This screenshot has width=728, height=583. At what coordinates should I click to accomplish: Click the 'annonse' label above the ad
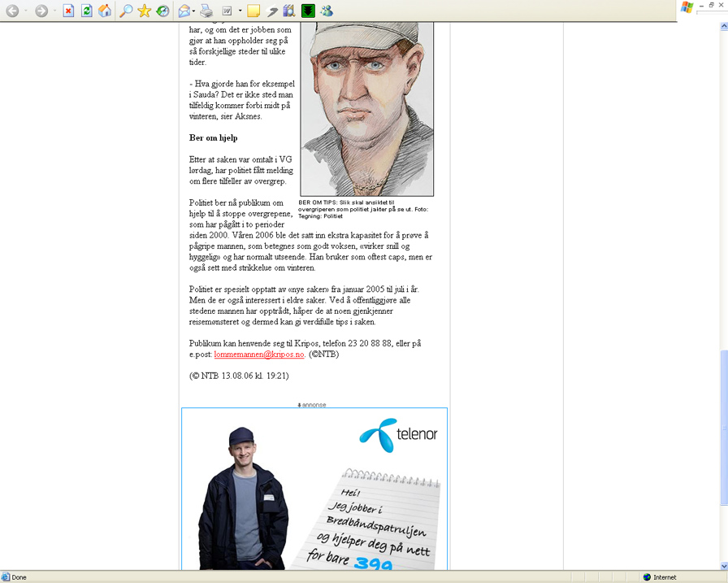click(312, 405)
